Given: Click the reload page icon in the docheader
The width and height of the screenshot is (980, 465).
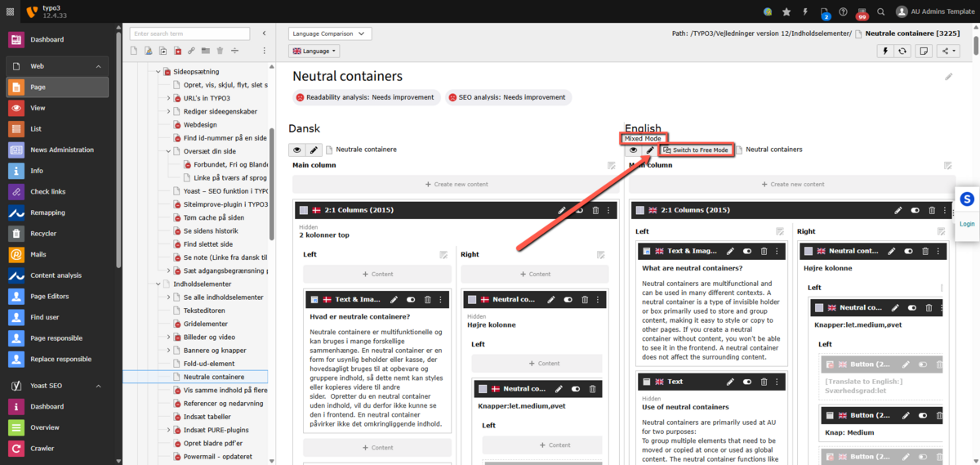Looking at the screenshot, I should click(x=902, y=51).
